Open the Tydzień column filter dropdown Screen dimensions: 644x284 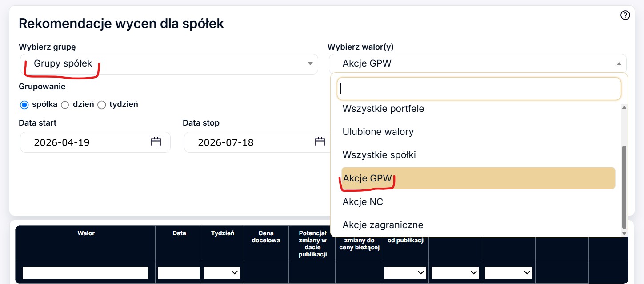[x=222, y=272]
